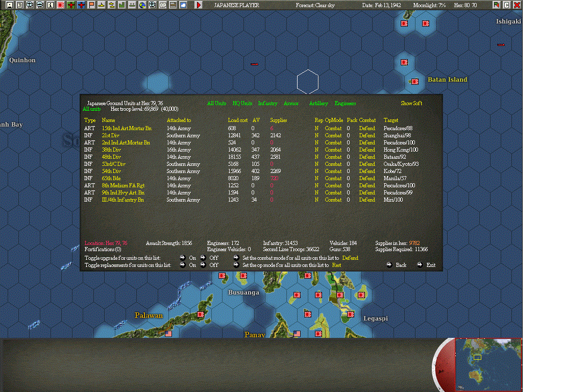Click the green 'All units' label
588x392 pixels.
tap(91, 109)
